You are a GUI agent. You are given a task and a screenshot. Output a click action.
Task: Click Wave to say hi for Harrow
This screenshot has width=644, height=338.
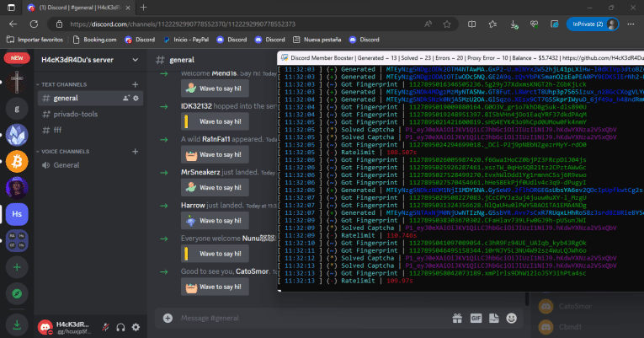point(216,221)
